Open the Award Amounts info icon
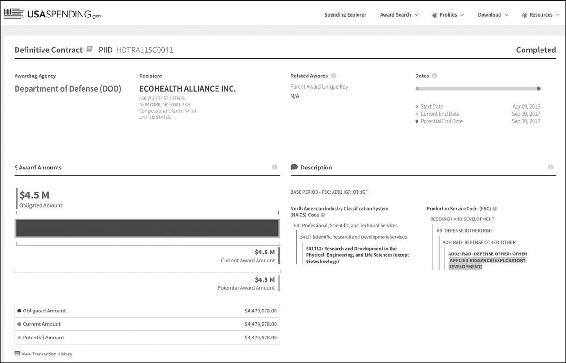566x363 pixels. tap(275, 167)
